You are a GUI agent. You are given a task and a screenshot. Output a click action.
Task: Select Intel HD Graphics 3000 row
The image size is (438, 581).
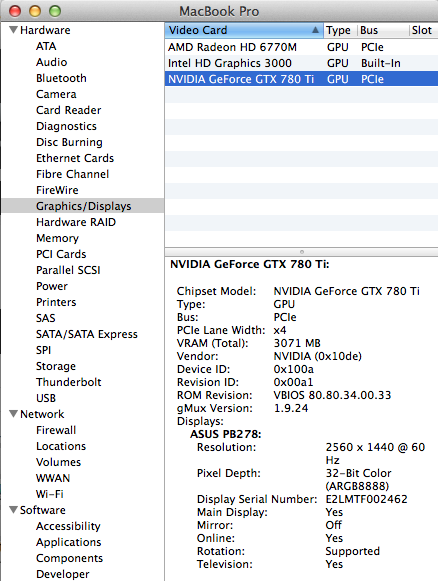pyautogui.click(x=301, y=63)
